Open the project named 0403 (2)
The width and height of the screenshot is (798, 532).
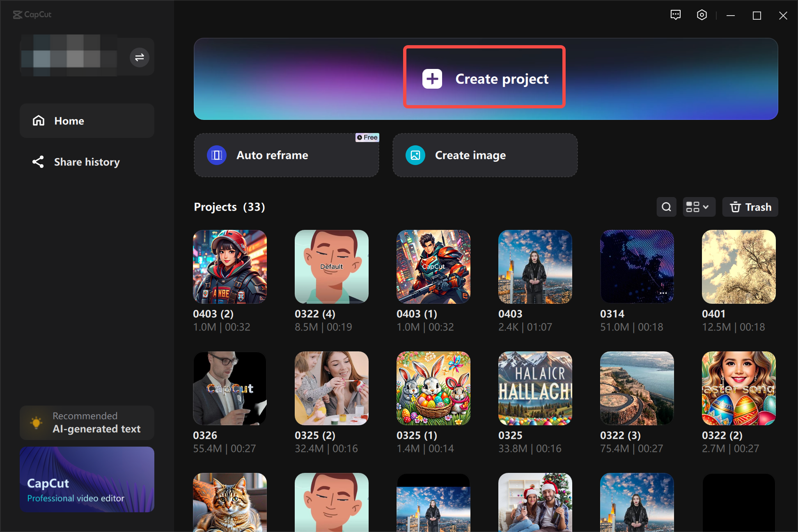tap(229, 266)
